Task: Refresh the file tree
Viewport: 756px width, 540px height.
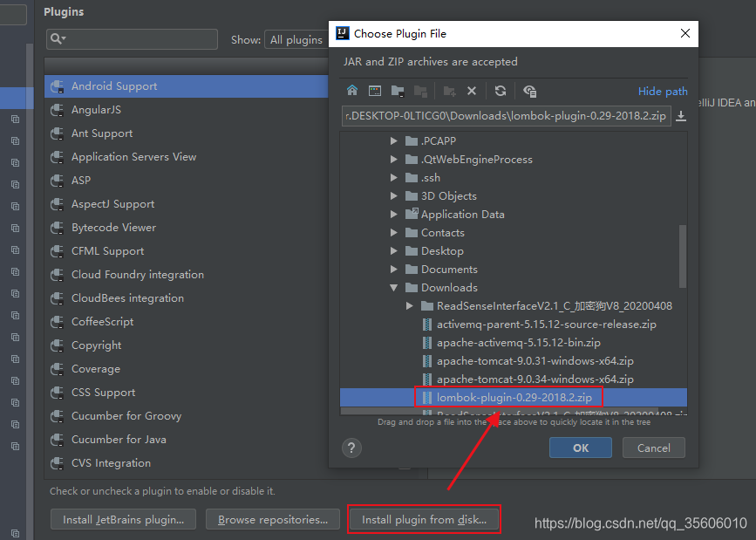Action: tap(501, 91)
